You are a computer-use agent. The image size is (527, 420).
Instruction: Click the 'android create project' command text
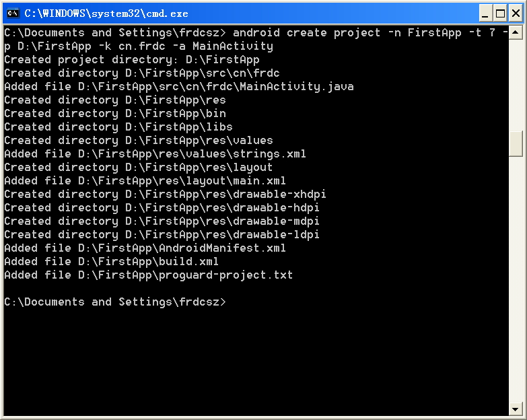tap(306, 33)
